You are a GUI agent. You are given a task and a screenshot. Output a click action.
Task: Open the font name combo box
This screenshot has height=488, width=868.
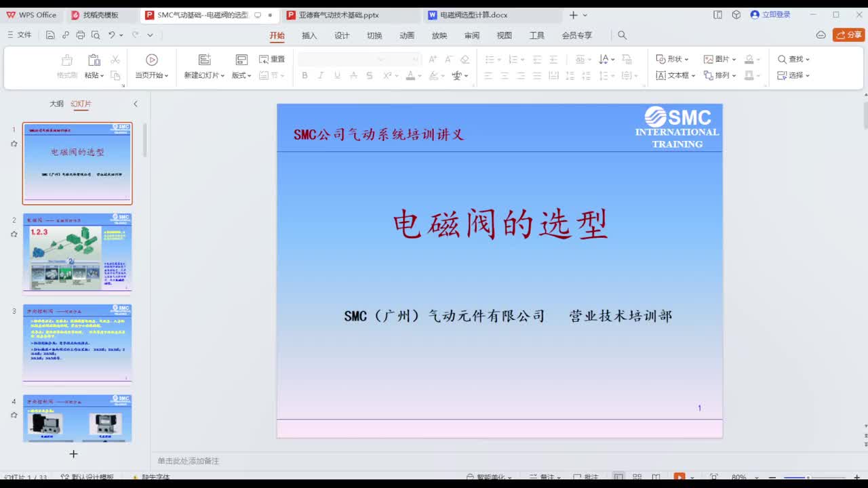click(342, 59)
